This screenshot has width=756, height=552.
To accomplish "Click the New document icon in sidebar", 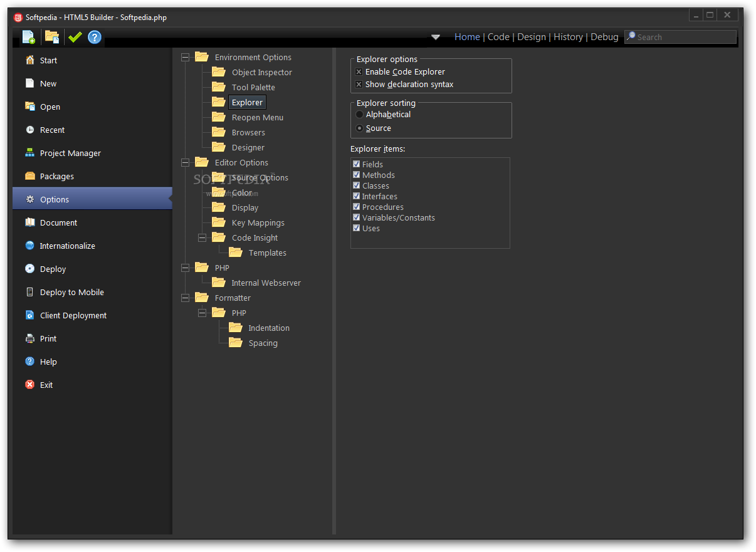I will 29,83.
